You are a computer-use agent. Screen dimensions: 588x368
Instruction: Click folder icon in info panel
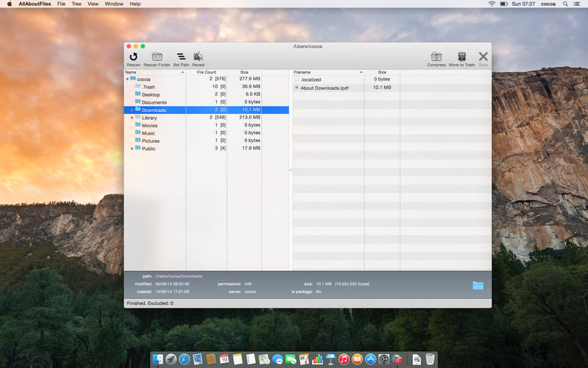[x=478, y=286]
